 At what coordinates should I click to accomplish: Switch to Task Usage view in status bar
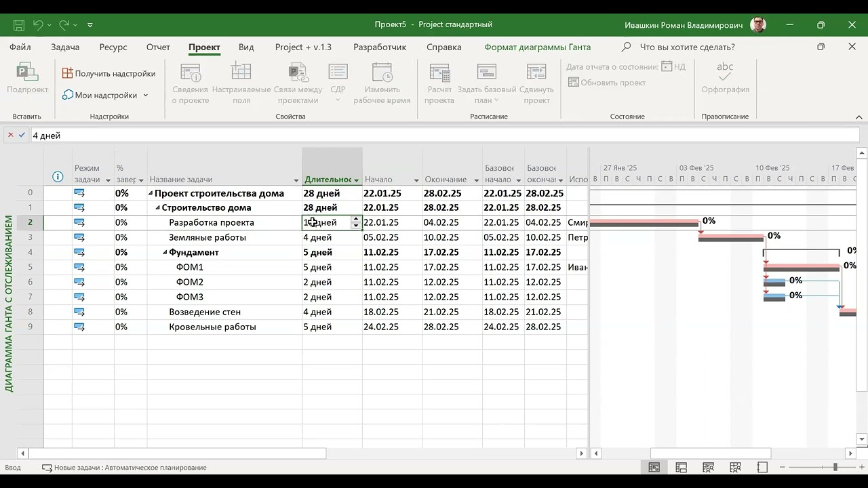coord(681,468)
